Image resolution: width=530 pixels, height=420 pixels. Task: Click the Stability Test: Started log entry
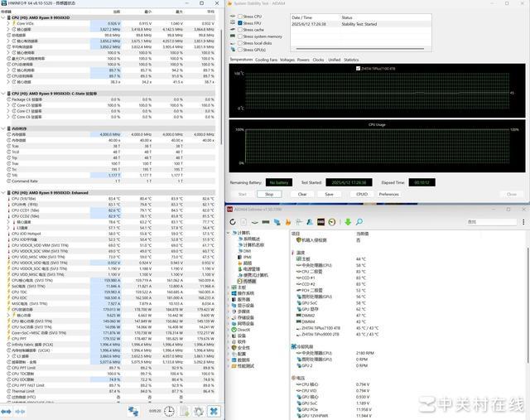tap(361, 24)
